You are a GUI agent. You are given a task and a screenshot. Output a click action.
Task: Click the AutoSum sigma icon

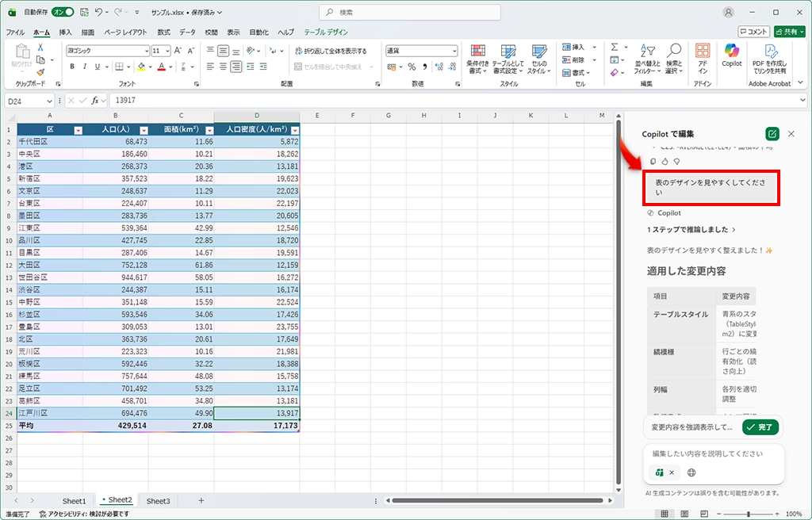click(x=615, y=48)
